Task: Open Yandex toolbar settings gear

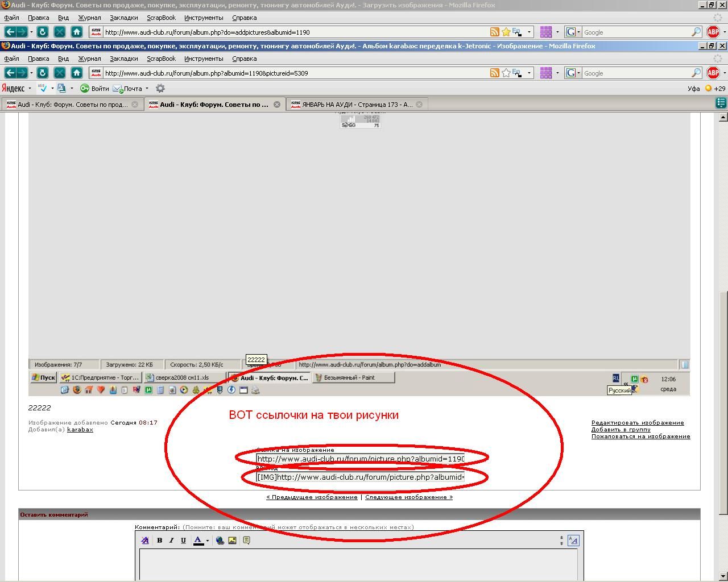Action: pyautogui.click(x=160, y=88)
